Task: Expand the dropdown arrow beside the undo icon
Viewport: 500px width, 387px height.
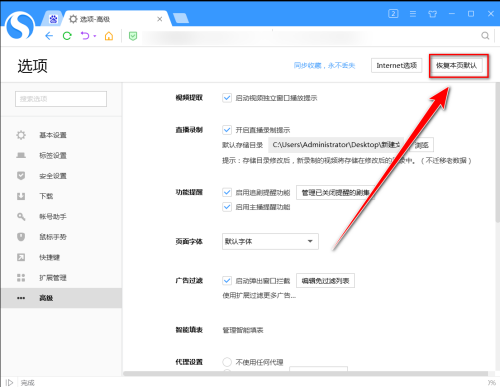Action: [95, 36]
